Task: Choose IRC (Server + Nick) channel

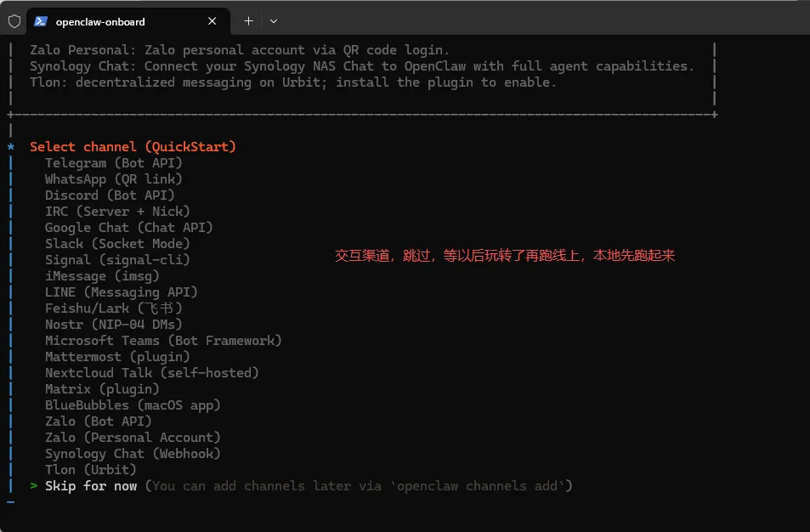Action: [x=117, y=212]
